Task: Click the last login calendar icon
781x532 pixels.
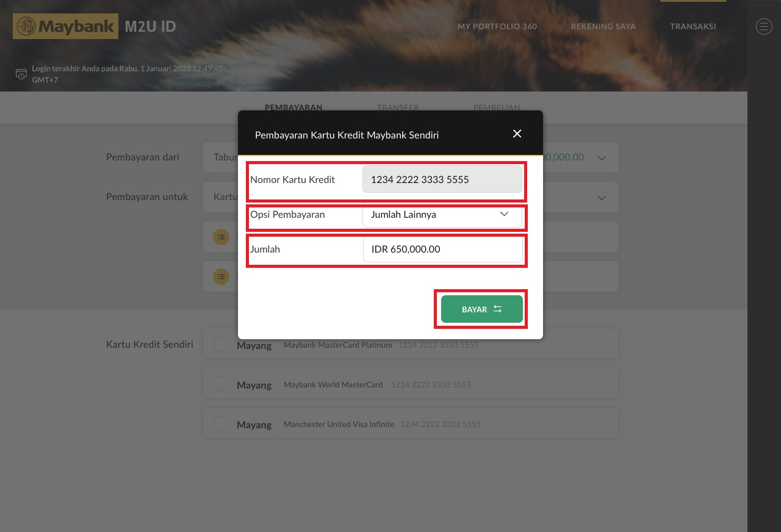Action: (x=21, y=74)
